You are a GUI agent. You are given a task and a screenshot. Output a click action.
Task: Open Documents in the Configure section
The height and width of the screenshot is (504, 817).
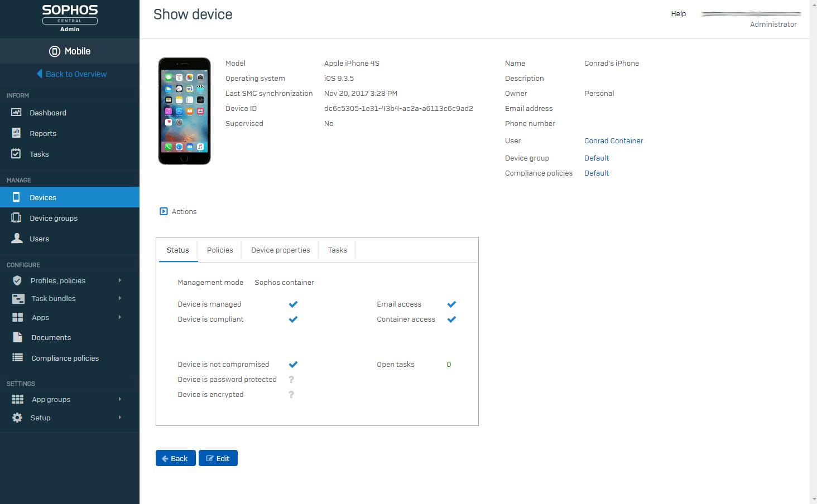70,337
